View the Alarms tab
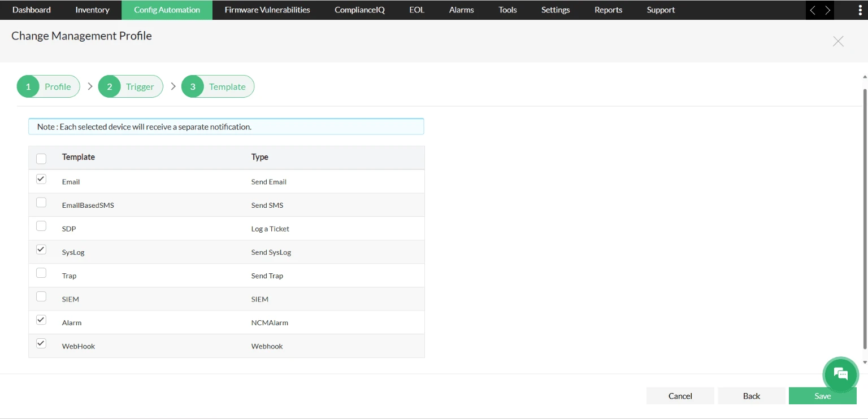 coord(462,10)
